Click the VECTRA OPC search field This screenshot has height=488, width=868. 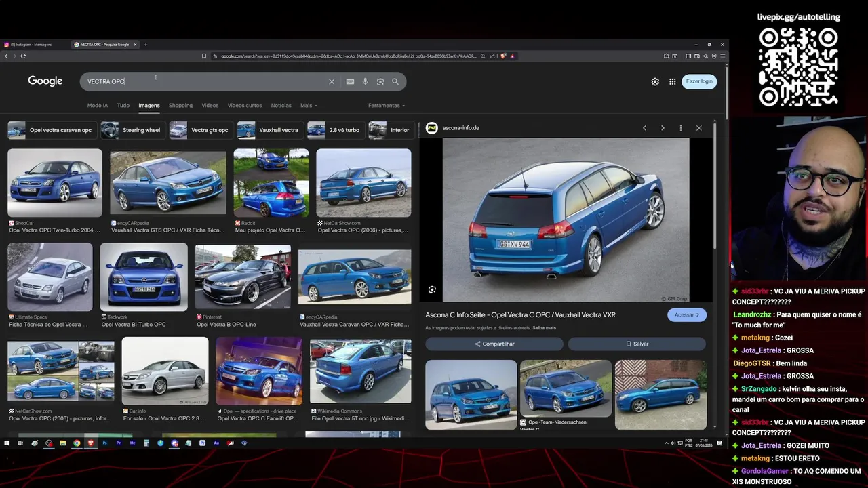(x=203, y=81)
